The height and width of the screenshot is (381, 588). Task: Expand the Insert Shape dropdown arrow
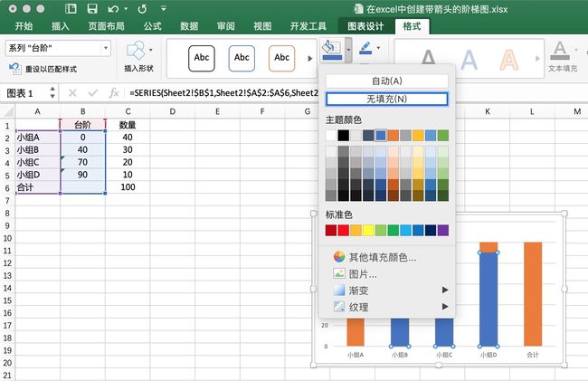tap(151, 50)
